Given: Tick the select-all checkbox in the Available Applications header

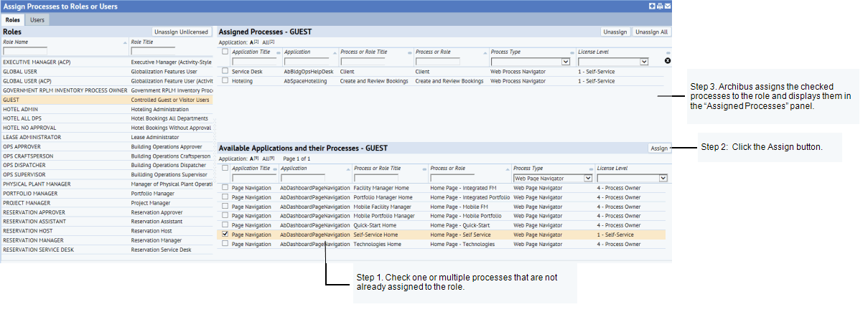Looking at the screenshot, I should 225,168.
